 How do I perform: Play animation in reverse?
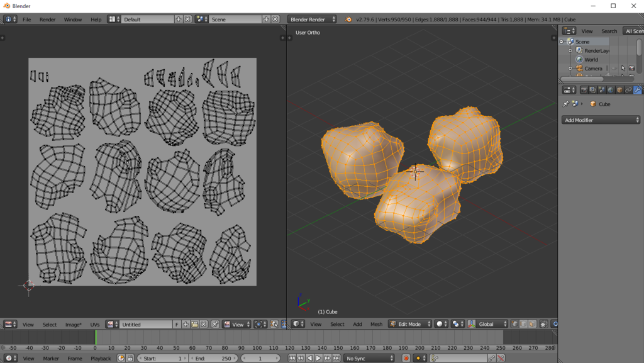click(309, 359)
